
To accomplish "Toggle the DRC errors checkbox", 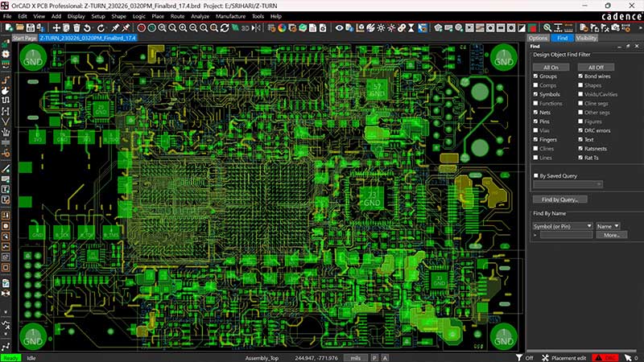I will pos(580,130).
